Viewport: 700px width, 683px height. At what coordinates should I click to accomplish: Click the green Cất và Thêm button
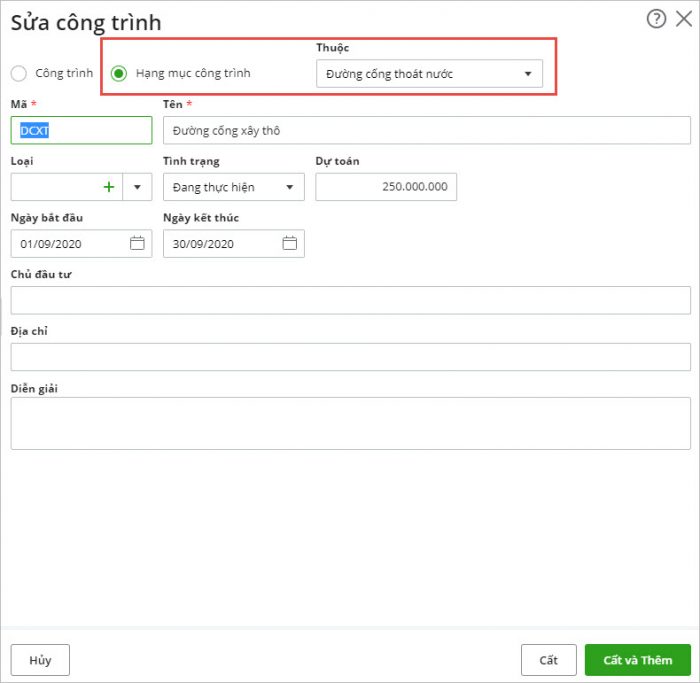coord(637,660)
